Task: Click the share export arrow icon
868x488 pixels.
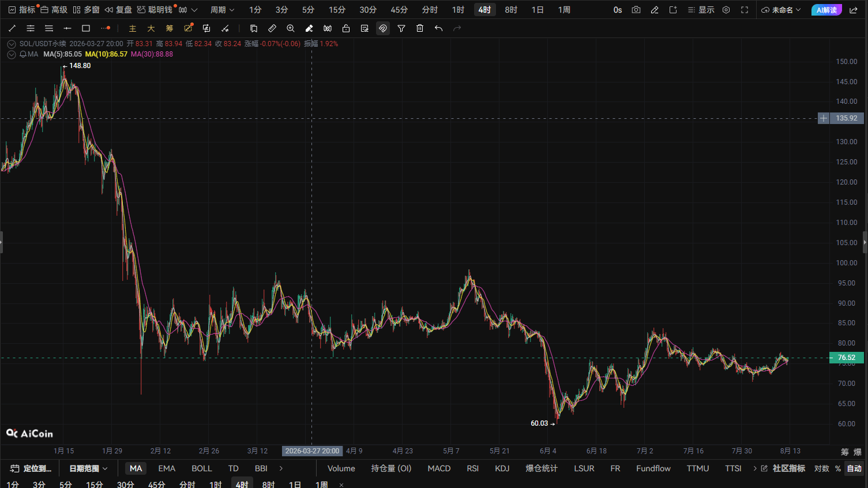Action: click(854, 10)
